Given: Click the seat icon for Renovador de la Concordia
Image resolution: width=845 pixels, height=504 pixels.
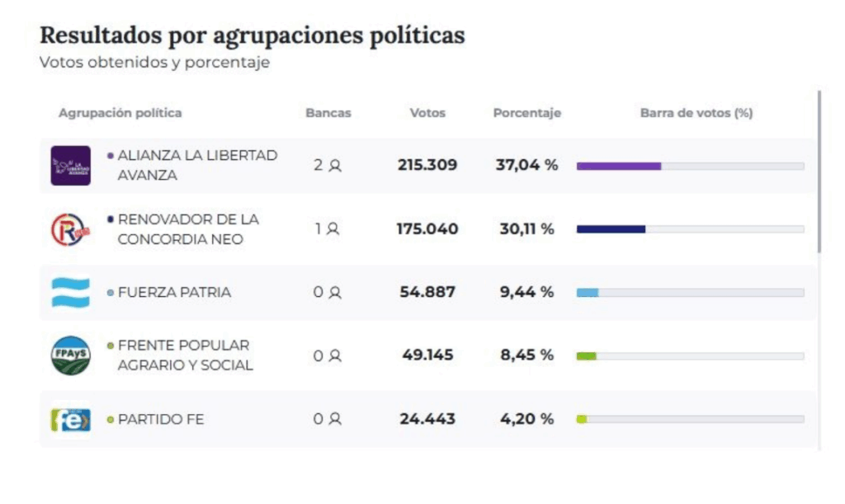Looking at the screenshot, I should tap(333, 229).
